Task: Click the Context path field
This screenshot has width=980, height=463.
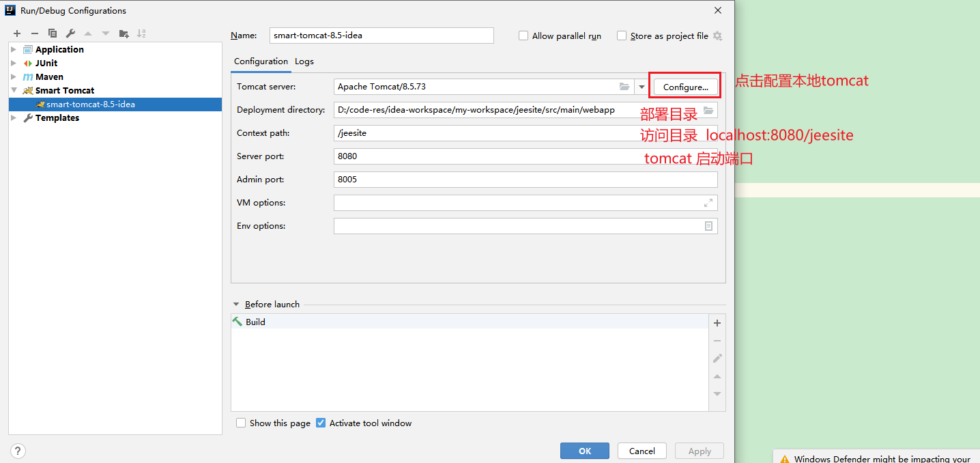Action: pos(525,133)
